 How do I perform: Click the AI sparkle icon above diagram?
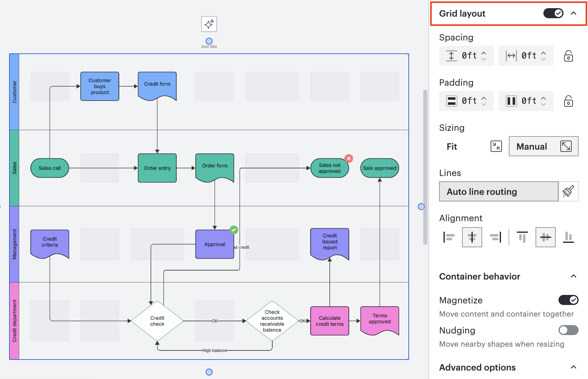coord(209,24)
